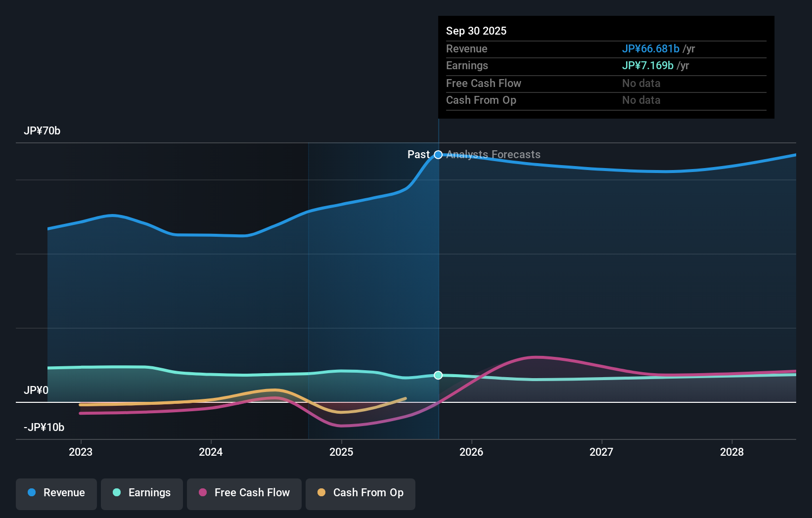Select the Analysts Forecasts section label

point(493,154)
